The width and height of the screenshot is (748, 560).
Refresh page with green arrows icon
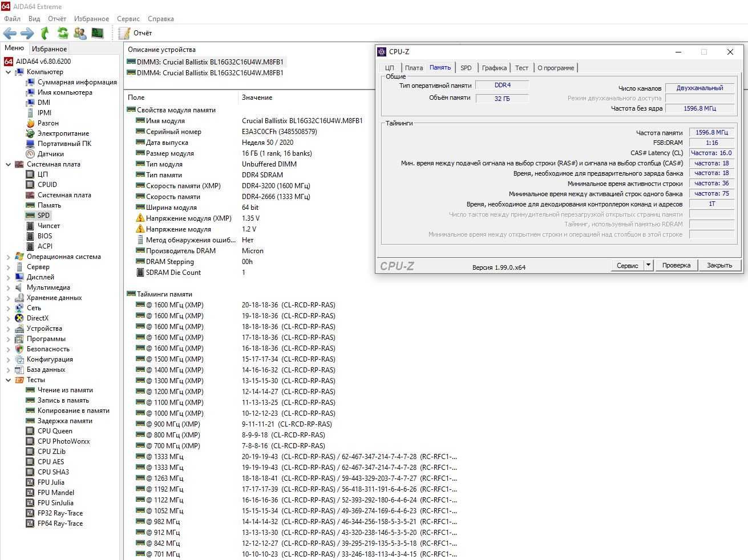pyautogui.click(x=62, y=33)
